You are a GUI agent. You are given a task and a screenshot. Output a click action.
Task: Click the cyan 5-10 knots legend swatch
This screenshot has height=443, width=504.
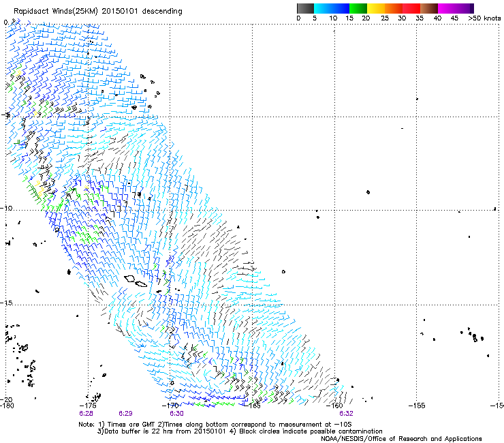pos(323,8)
